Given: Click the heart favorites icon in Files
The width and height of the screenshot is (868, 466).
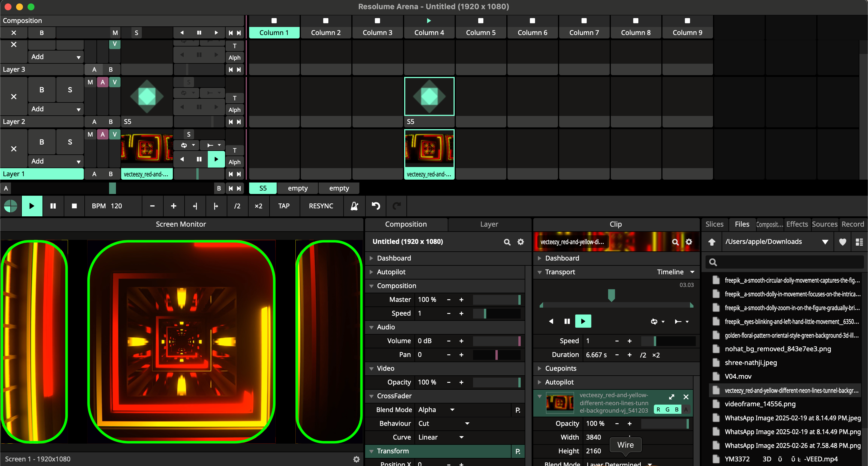Looking at the screenshot, I should tap(842, 242).
